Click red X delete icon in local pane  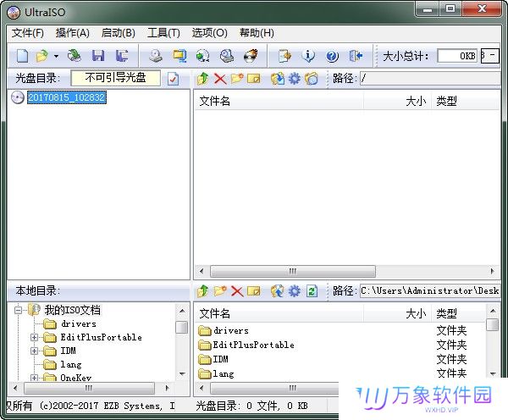coord(237,291)
